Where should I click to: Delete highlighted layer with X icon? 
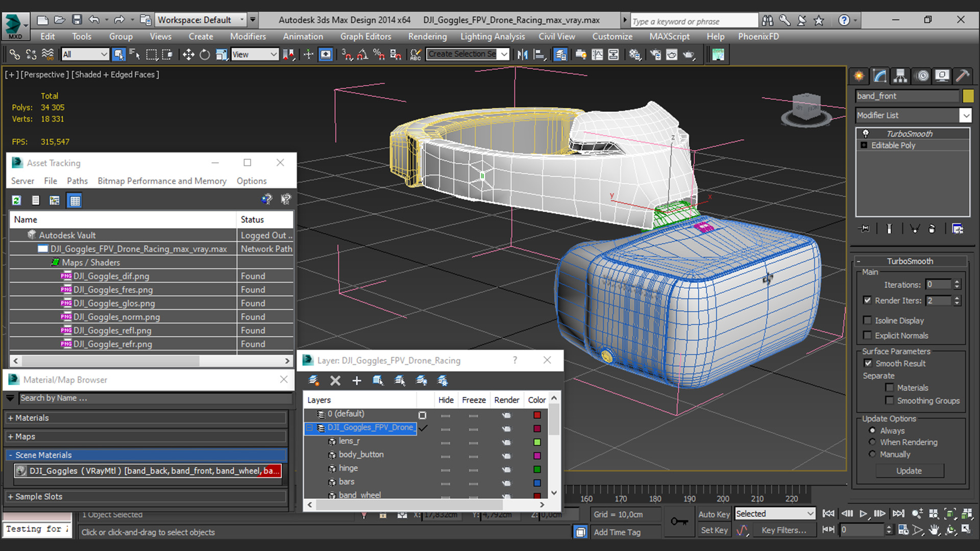(x=335, y=381)
